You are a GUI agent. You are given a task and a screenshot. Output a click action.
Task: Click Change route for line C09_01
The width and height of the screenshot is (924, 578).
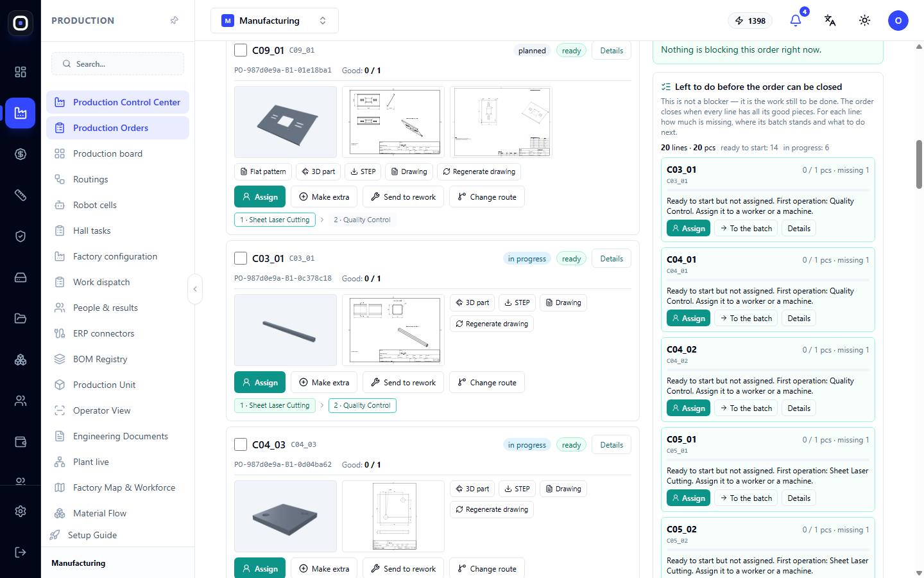(487, 197)
